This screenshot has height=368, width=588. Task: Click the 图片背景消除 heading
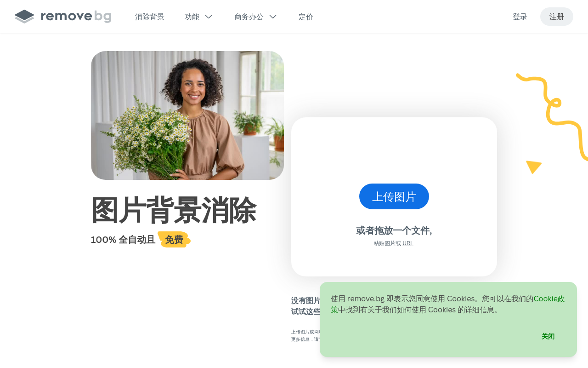coord(174,210)
